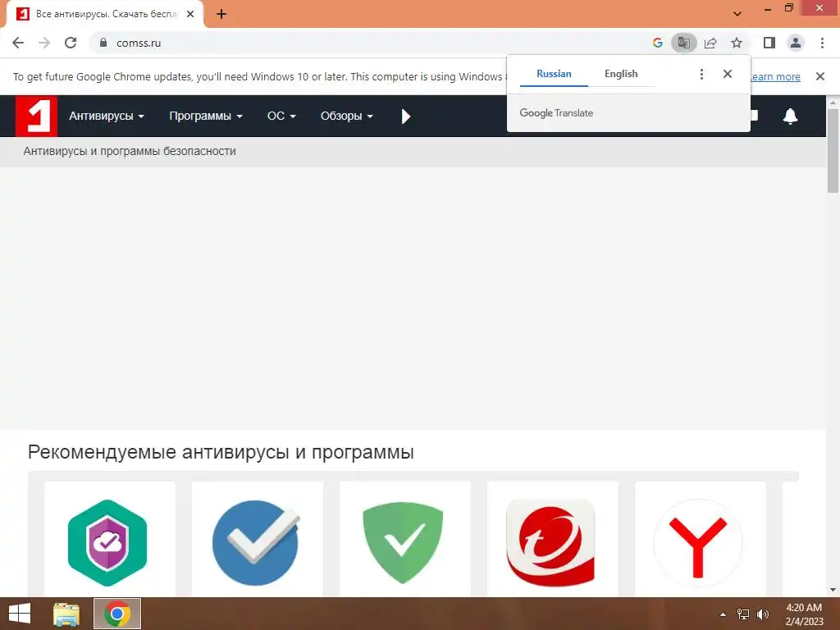
Task: Open Translate options three-dot menu
Action: [701, 74]
